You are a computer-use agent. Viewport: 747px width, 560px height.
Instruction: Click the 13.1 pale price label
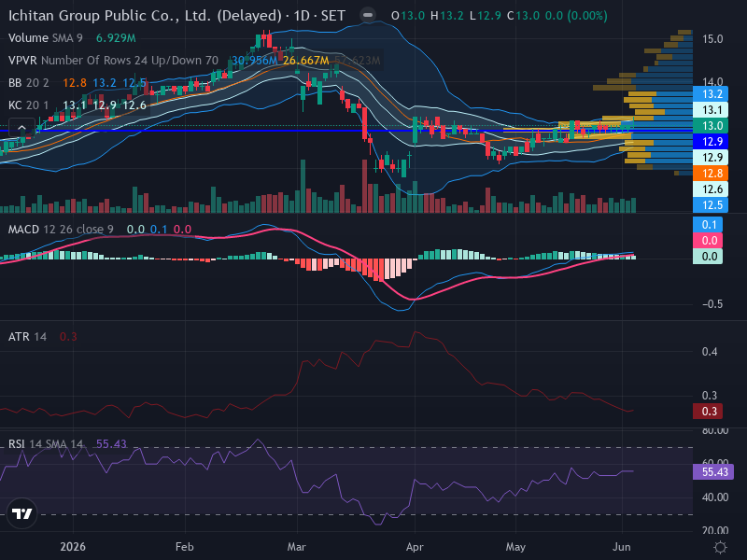coord(711,110)
